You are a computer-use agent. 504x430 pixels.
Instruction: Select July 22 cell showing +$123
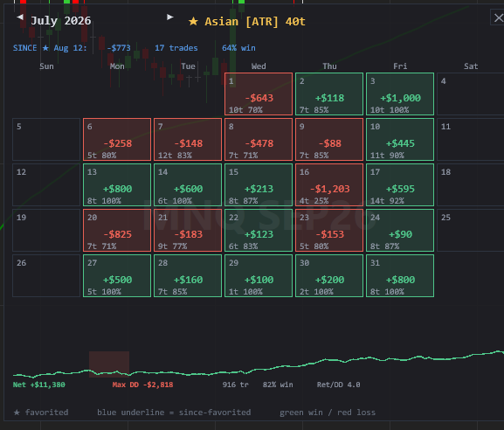[x=259, y=230]
